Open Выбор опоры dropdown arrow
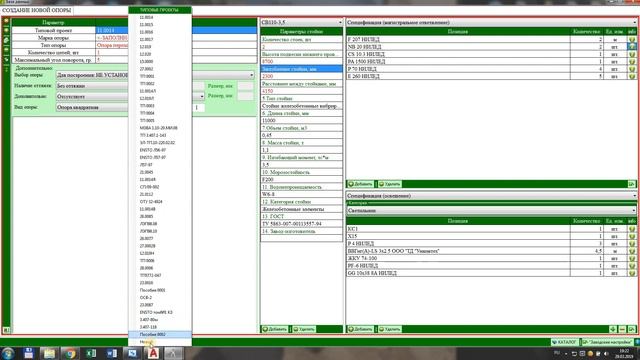This screenshot has height=360, width=640. click(x=251, y=75)
